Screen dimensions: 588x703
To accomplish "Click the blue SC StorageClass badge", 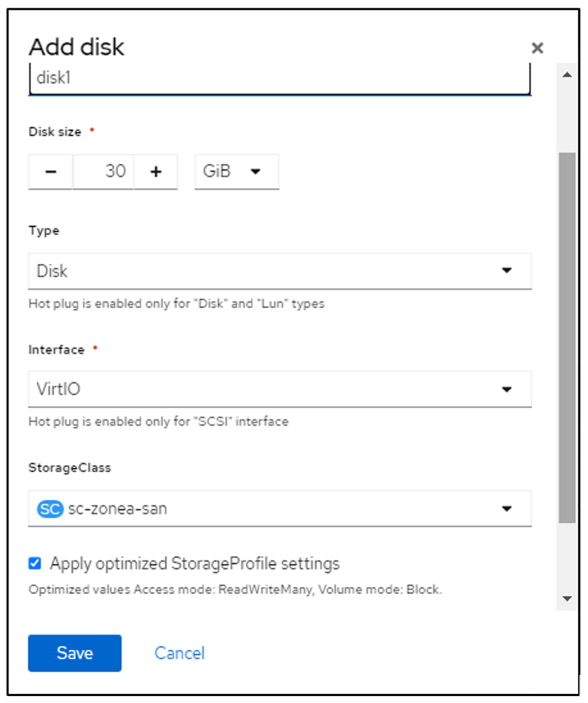I will pos(50,508).
